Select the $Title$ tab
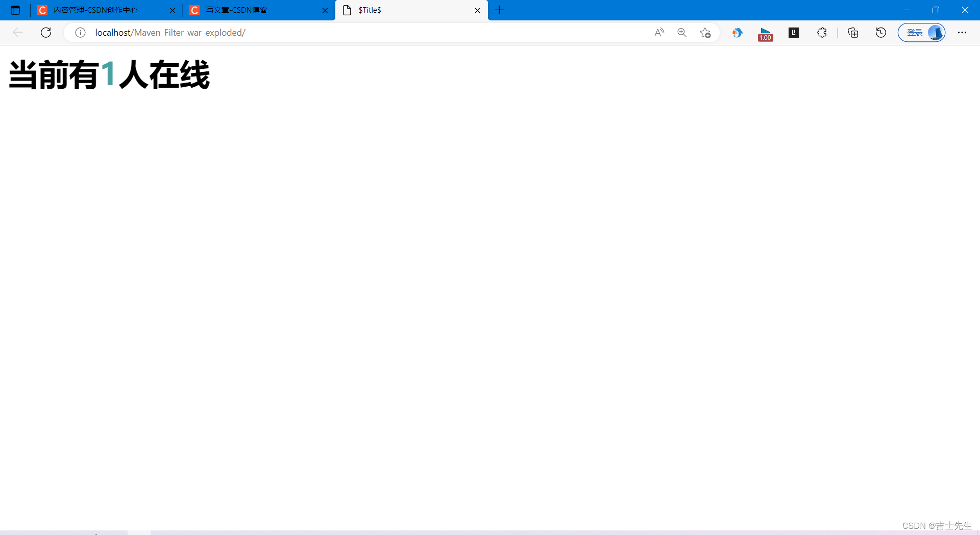Image resolution: width=980 pixels, height=535 pixels. [x=411, y=10]
